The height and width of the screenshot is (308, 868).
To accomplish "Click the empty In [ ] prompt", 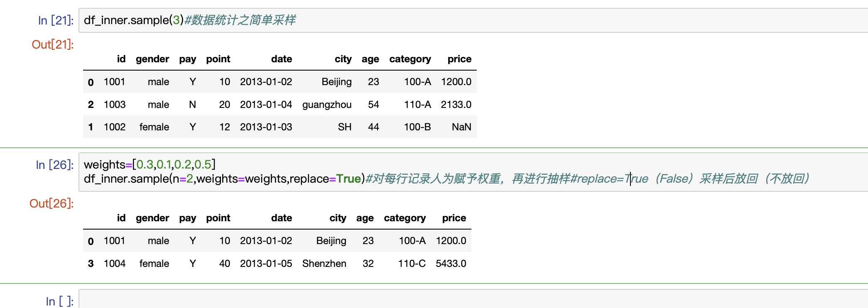I will point(59,301).
